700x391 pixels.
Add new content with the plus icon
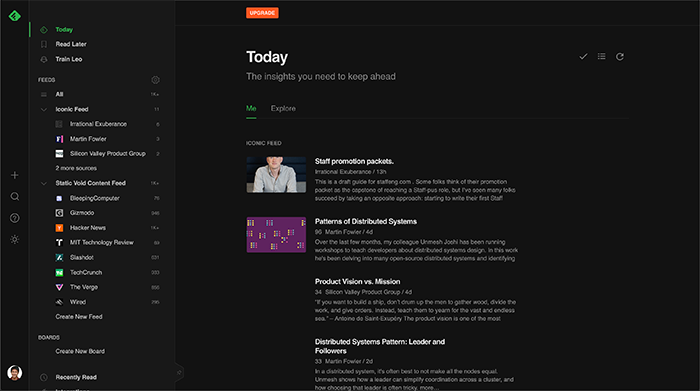15,175
